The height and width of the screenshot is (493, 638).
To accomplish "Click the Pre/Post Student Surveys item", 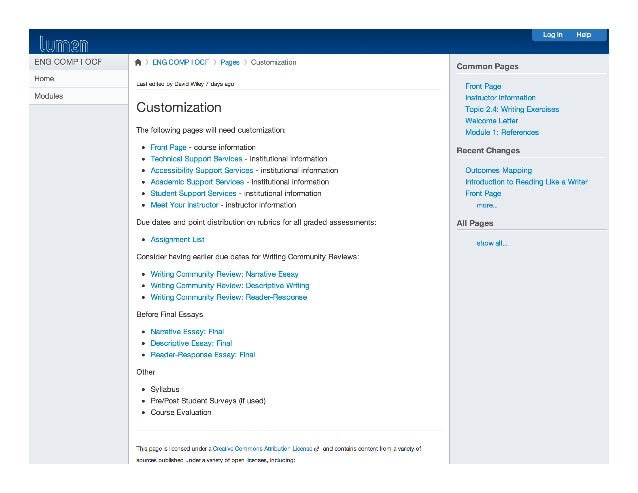I will pyautogui.click(x=208, y=401).
